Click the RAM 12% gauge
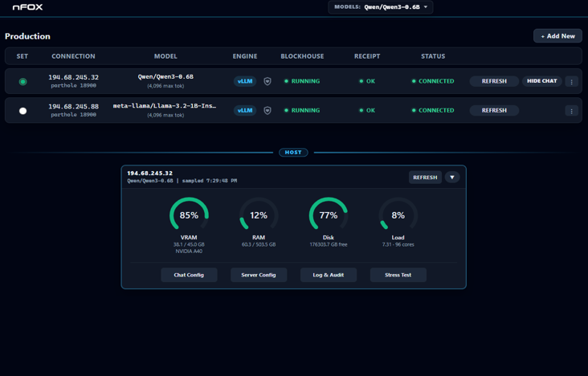The width and height of the screenshot is (588, 376). tap(259, 215)
